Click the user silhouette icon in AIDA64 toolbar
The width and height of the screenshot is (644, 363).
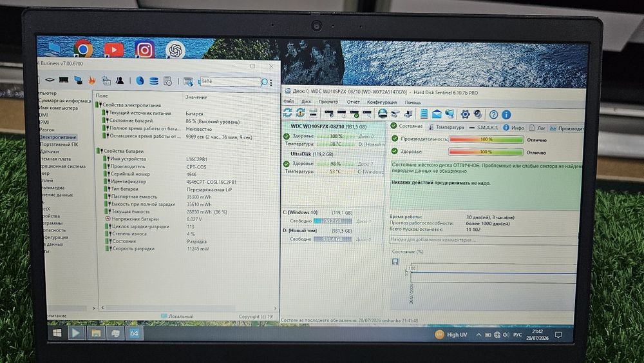coord(120,80)
